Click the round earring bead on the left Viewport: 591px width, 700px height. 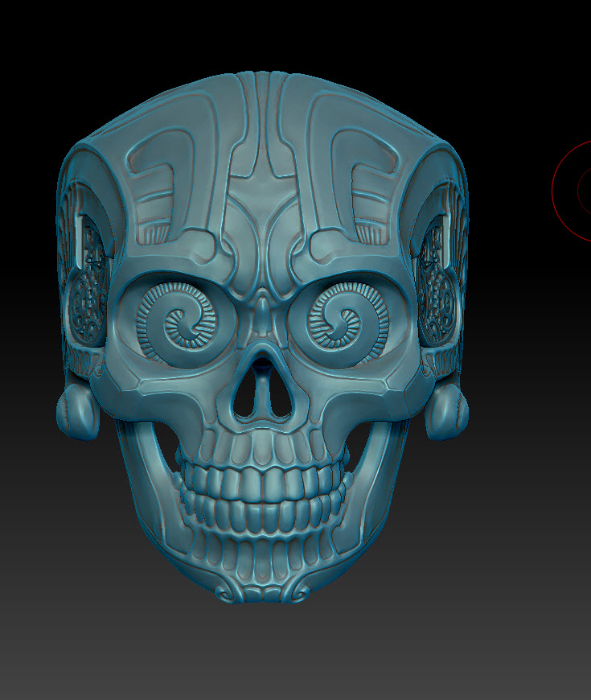coord(77,412)
